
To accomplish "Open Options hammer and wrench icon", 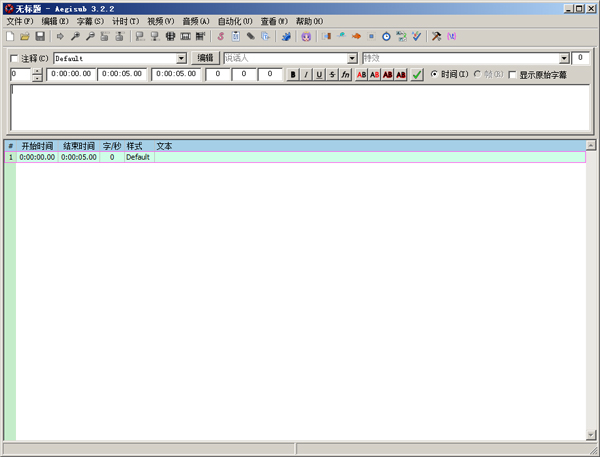I will pyautogui.click(x=437, y=36).
